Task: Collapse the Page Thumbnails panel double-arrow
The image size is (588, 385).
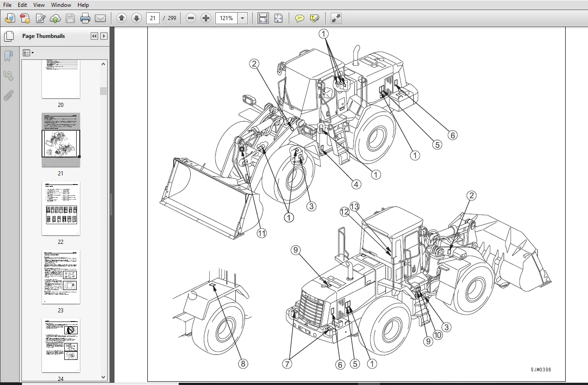Action: (x=94, y=36)
